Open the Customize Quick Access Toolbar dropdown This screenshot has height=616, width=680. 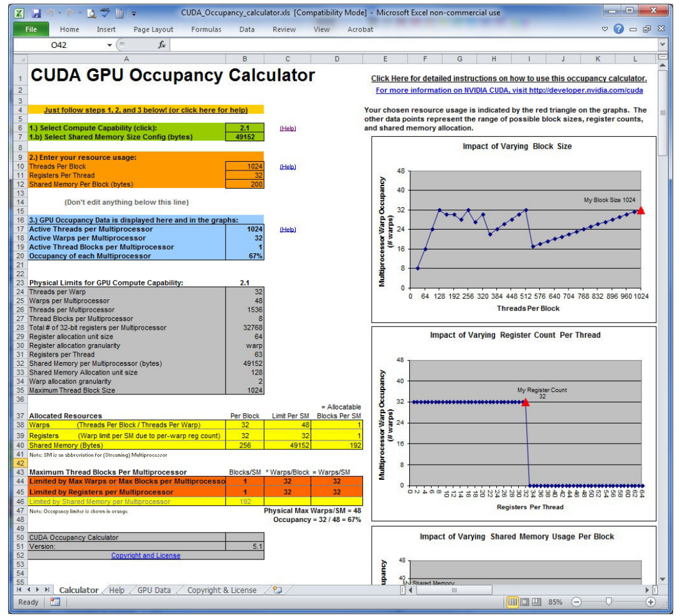133,14
